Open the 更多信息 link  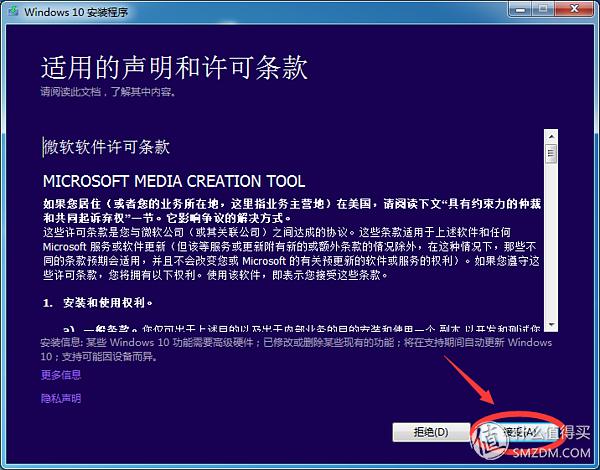pyautogui.click(x=61, y=374)
